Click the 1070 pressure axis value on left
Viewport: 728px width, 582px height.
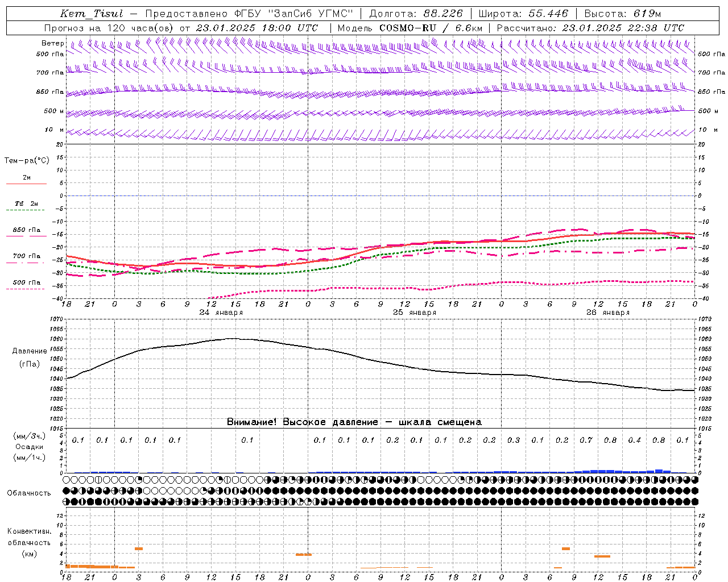(x=57, y=319)
